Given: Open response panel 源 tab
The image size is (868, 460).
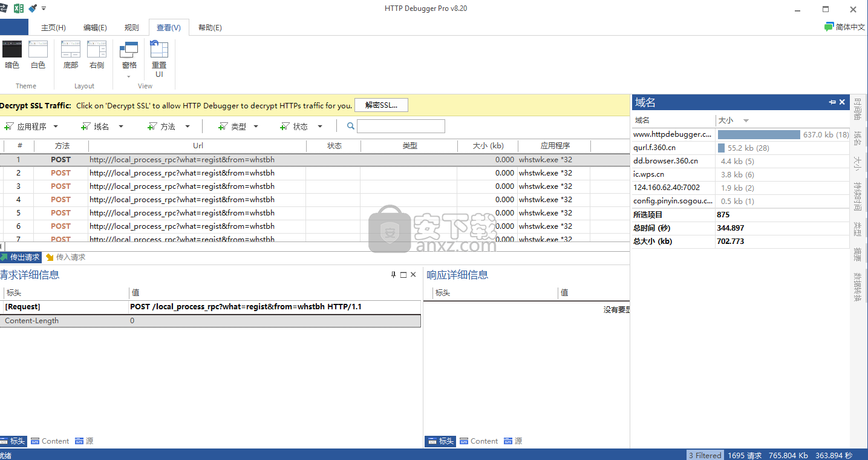Looking at the screenshot, I should click(x=514, y=441).
